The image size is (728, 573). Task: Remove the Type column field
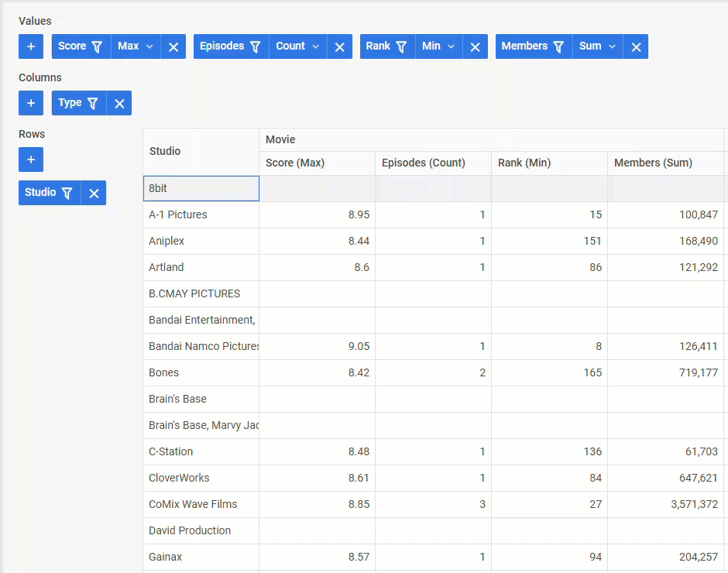click(x=119, y=104)
